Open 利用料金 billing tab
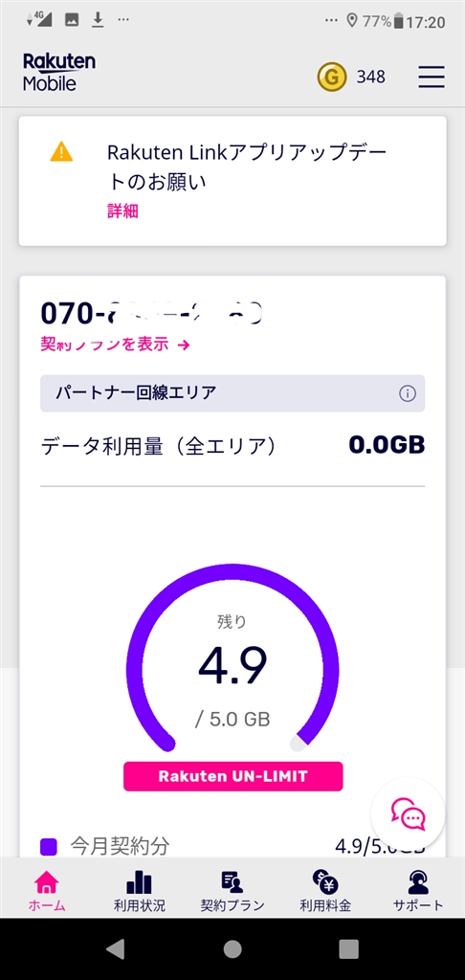The image size is (465, 980). [x=325, y=891]
